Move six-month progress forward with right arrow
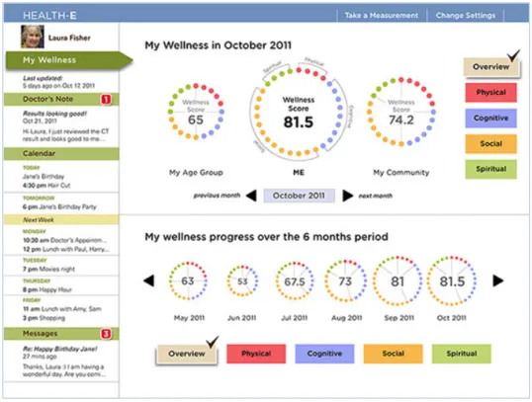The height and width of the screenshot is (402, 532). [x=498, y=281]
